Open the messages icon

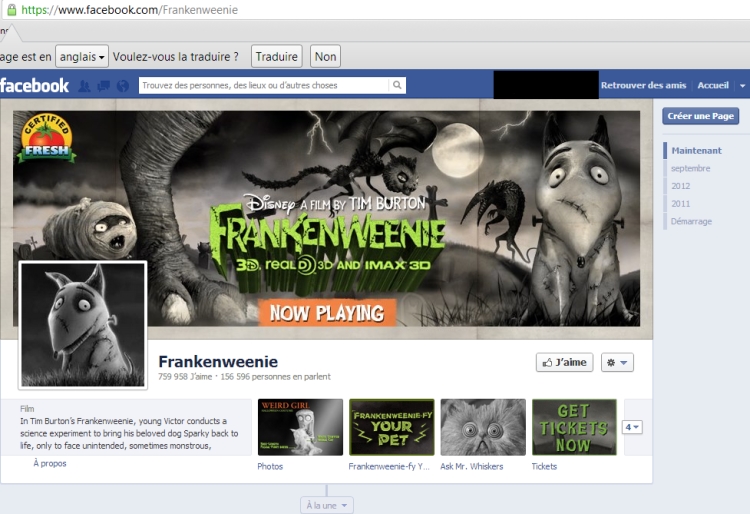103,86
